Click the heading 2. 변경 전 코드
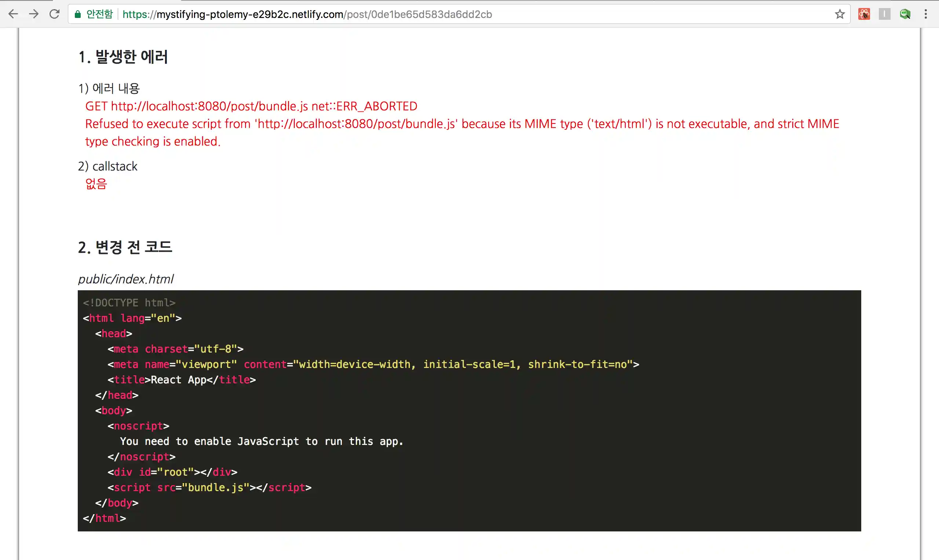939x560 pixels. click(125, 247)
